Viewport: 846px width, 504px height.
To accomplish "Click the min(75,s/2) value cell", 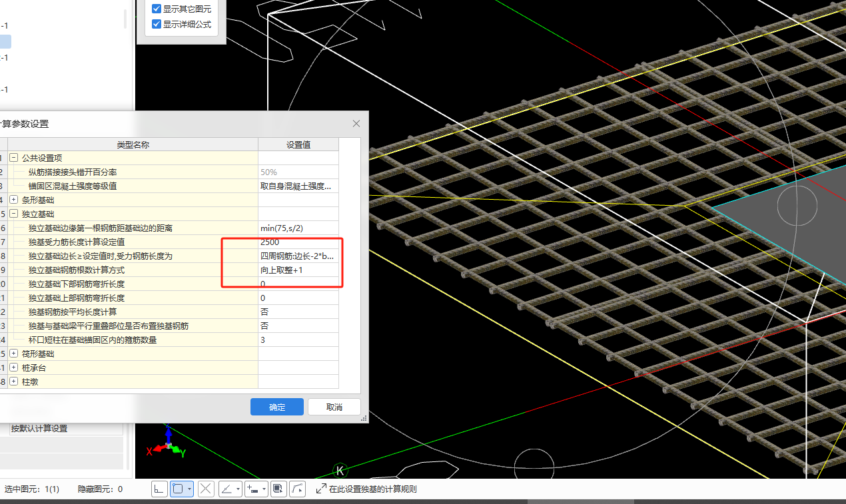I will [x=298, y=228].
